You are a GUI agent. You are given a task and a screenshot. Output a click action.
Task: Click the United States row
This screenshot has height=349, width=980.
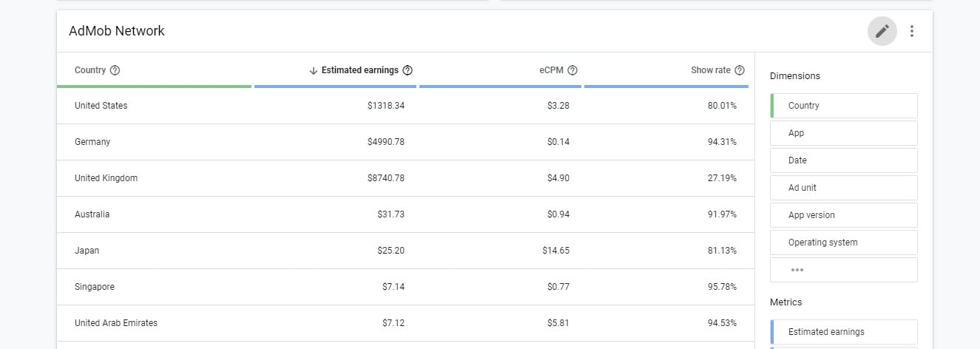[x=405, y=106]
